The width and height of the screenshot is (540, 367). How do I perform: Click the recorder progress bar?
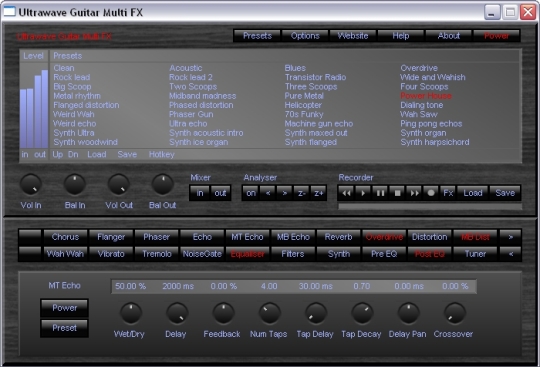pyautogui.click(x=430, y=207)
